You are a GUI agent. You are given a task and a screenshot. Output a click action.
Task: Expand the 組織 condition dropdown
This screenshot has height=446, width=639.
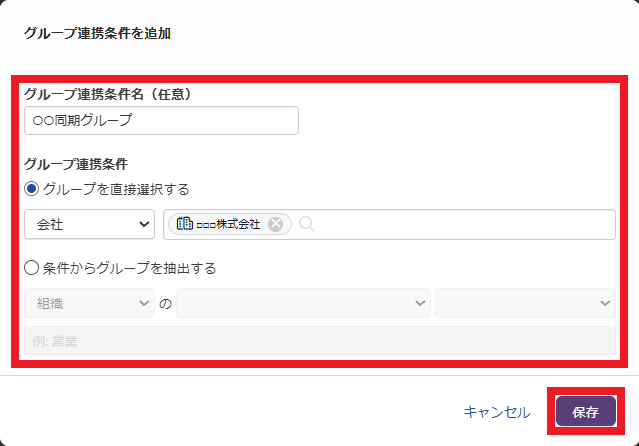pos(88,303)
